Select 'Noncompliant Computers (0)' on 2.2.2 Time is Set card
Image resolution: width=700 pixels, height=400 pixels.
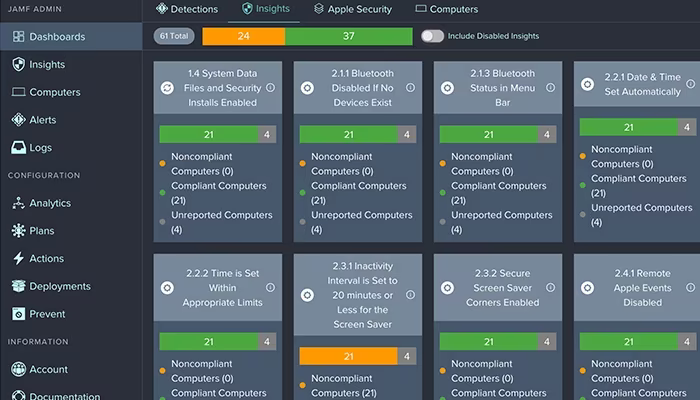(x=202, y=371)
